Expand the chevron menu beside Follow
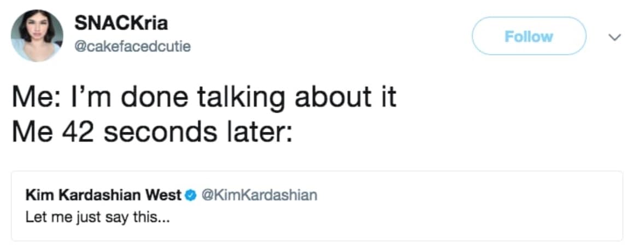The width and height of the screenshot is (644, 246). (x=615, y=37)
